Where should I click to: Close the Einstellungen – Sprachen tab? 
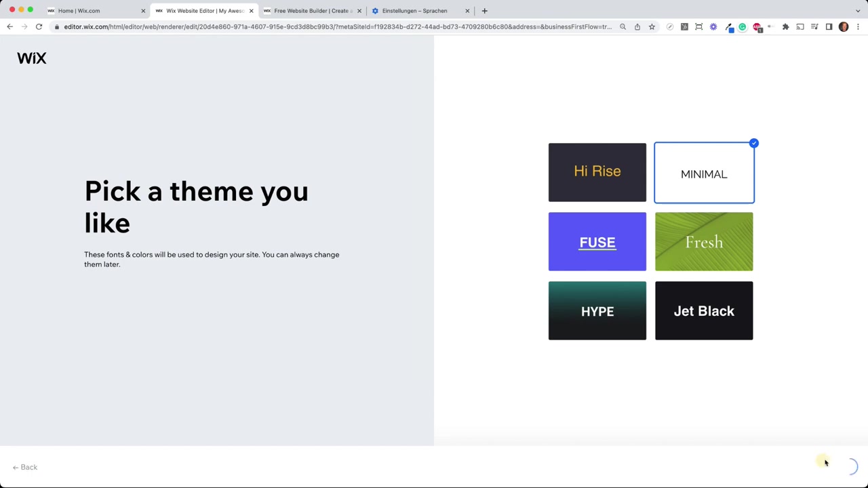[x=467, y=11]
